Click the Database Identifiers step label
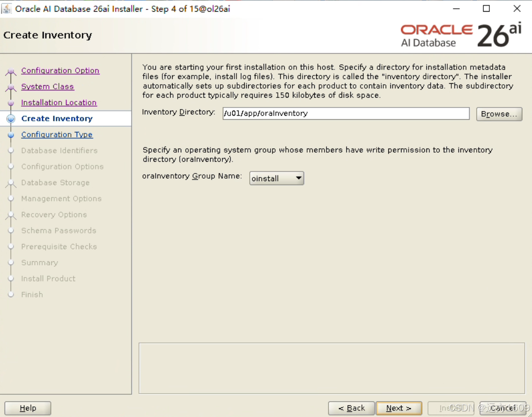 [59, 151]
